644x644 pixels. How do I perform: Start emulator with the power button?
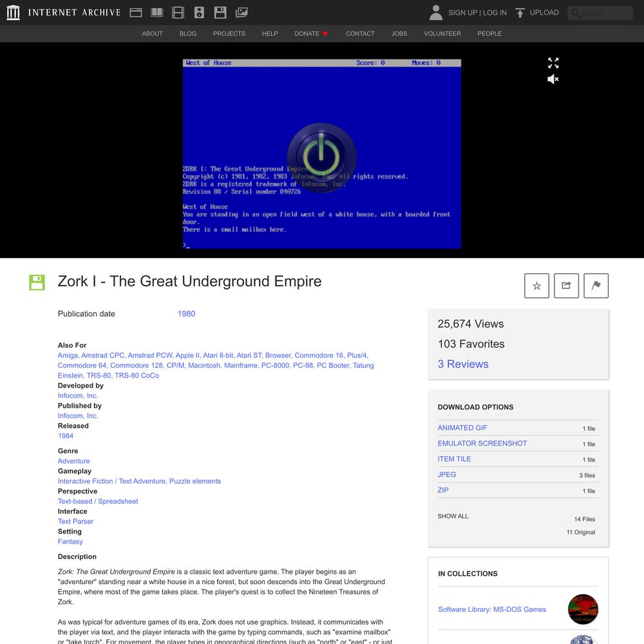(x=321, y=158)
